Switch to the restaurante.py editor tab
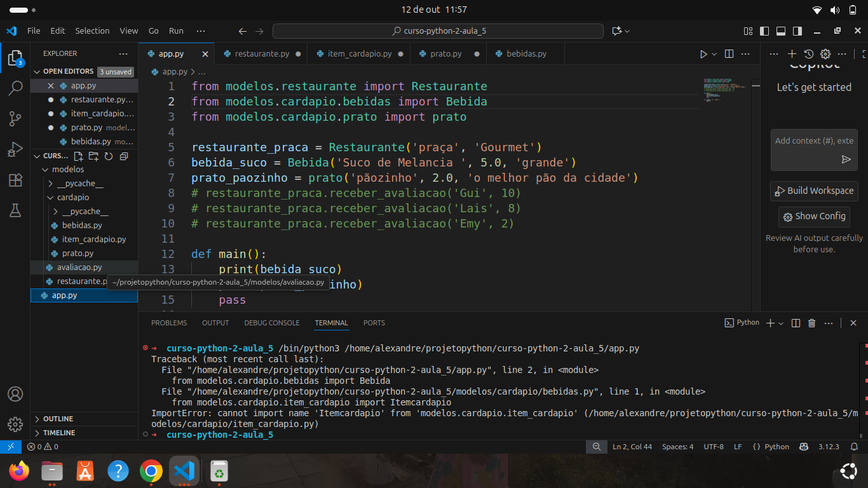The height and width of the screenshot is (488, 868). click(x=261, y=54)
